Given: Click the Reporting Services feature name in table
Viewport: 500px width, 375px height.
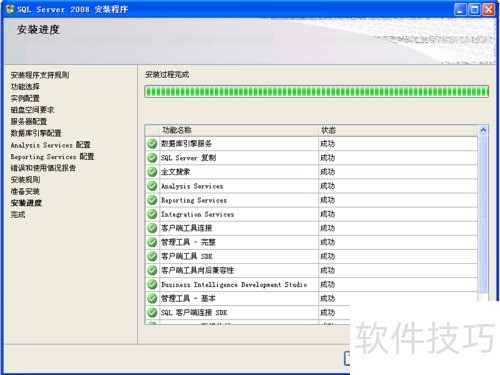Looking at the screenshot, I should [194, 200].
